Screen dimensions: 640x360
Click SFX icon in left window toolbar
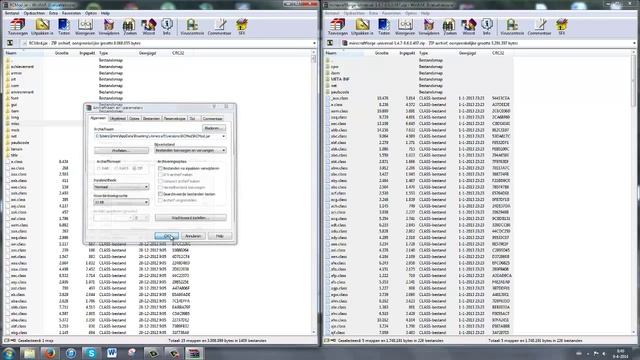click(242, 27)
